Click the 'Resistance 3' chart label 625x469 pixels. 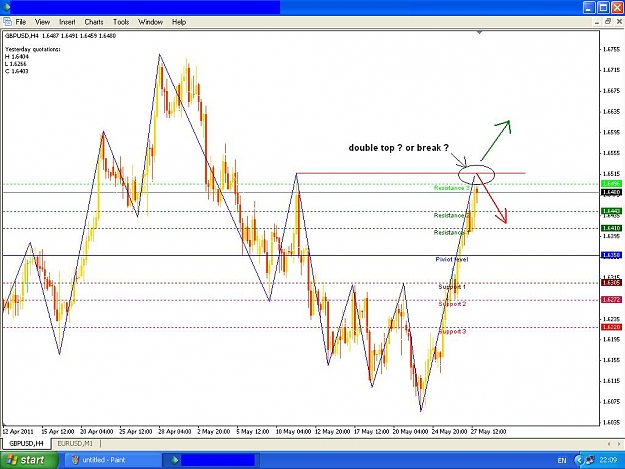[x=452, y=188]
